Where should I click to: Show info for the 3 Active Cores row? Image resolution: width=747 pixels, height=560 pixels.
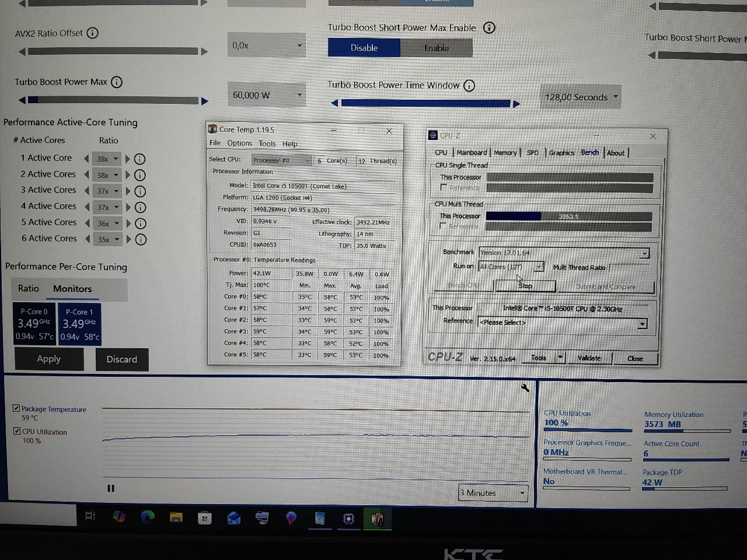[140, 191]
